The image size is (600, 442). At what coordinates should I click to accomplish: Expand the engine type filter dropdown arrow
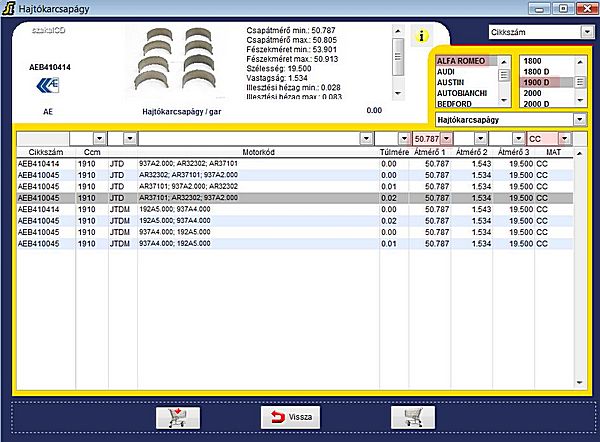point(130,139)
